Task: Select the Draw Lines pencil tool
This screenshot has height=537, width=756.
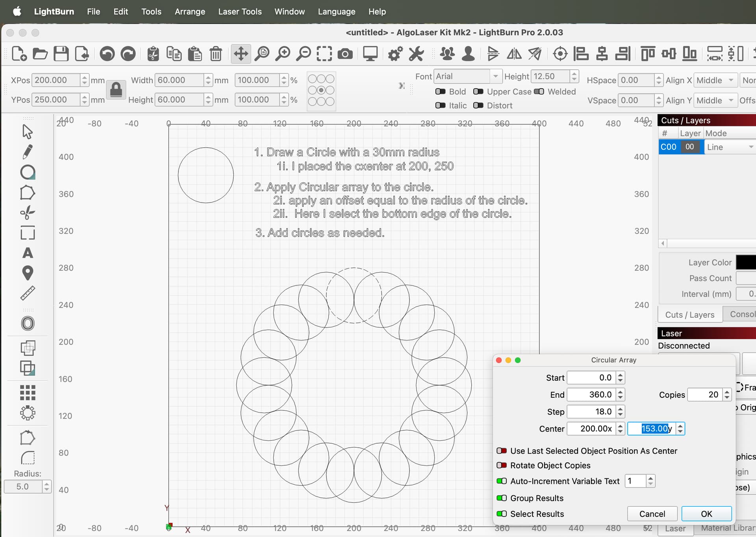Action: [x=27, y=151]
